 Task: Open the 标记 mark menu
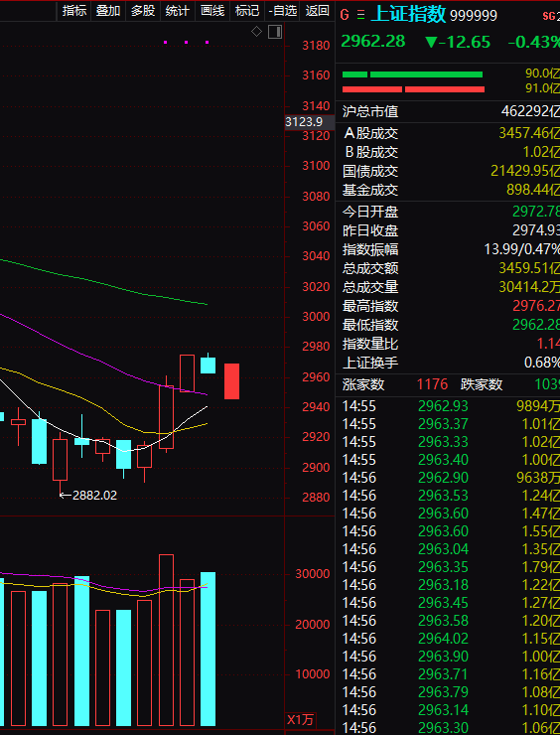point(247,10)
